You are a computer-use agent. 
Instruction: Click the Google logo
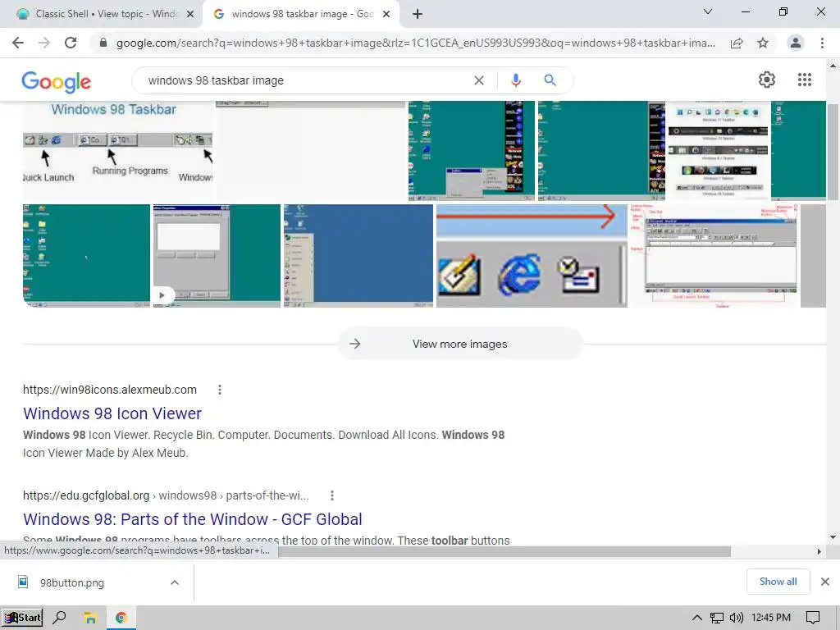point(57,81)
